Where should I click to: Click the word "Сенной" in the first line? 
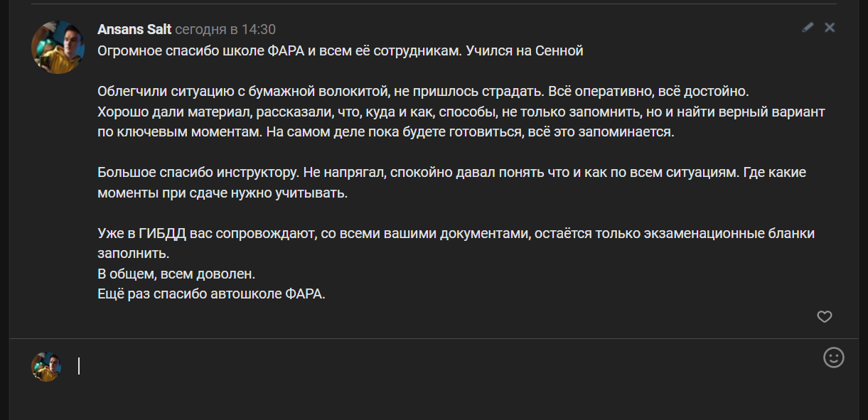pyautogui.click(x=560, y=51)
